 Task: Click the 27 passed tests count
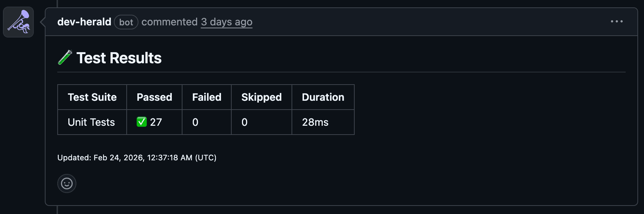pos(156,122)
